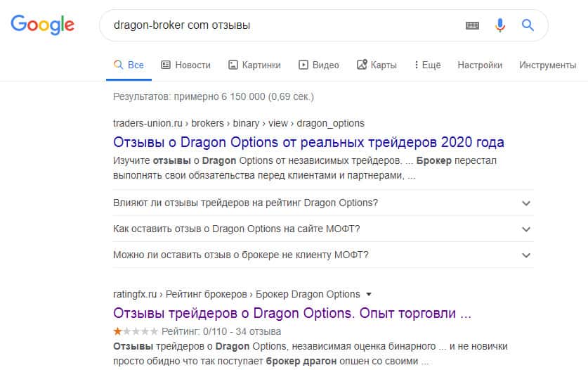Viewport: 588px width, 370px height.
Task: Open the Ещё menu
Action: (427, 65)
